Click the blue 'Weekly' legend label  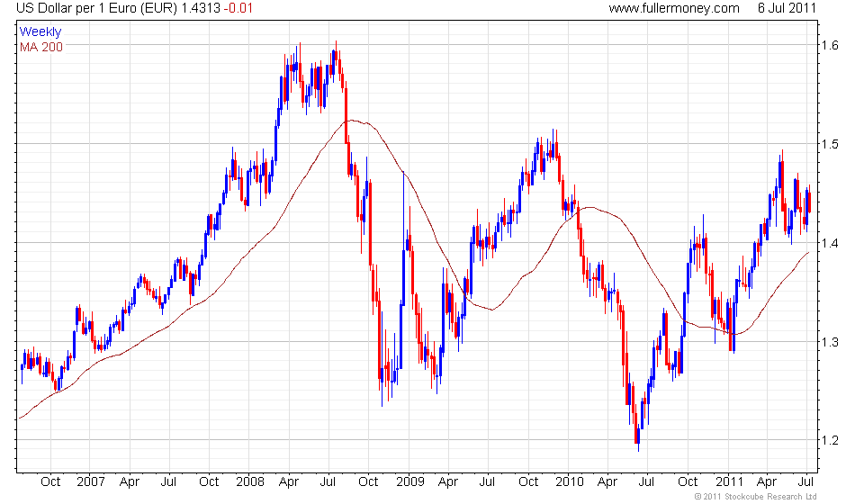coord(40,31)
